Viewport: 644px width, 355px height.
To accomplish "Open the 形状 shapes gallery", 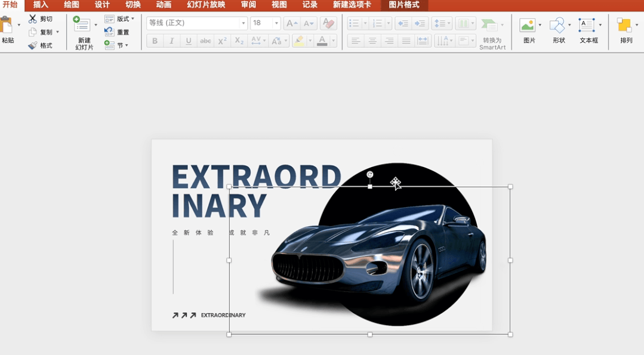I will pos(559,30).
